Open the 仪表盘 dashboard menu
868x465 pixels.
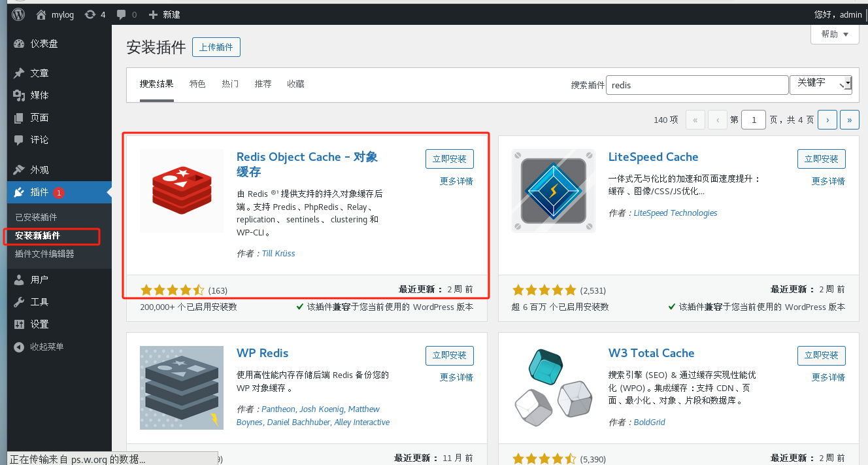(x=59, y=44)
